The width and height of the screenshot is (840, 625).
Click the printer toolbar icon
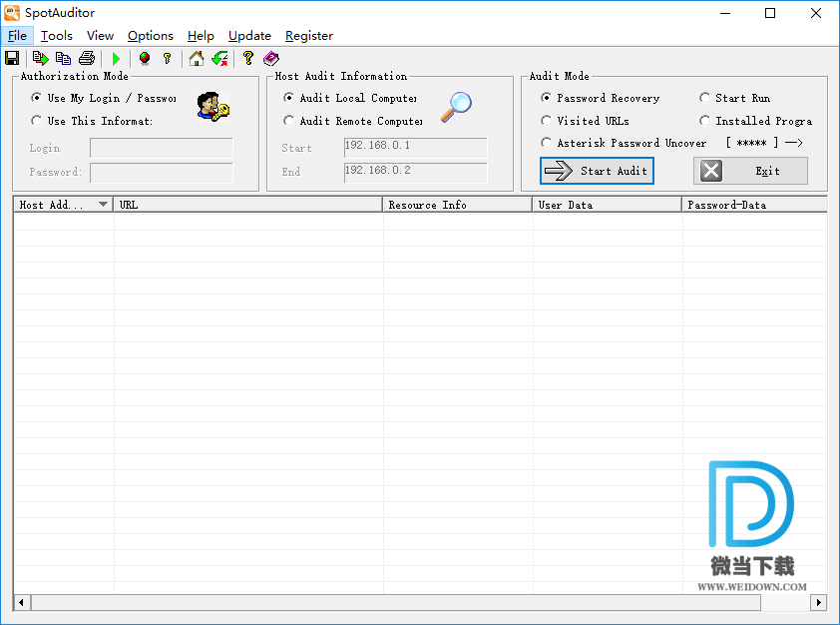click(x=87, y=58)
